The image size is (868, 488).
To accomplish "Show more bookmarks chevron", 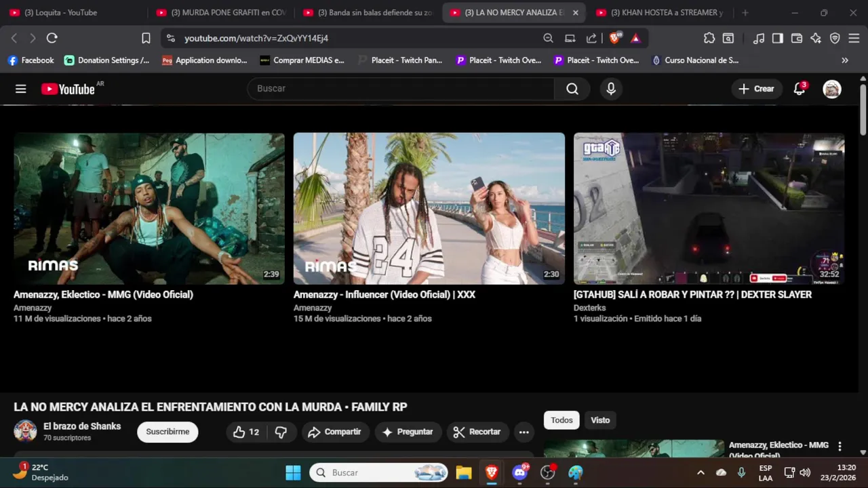I will pos(845,60).
